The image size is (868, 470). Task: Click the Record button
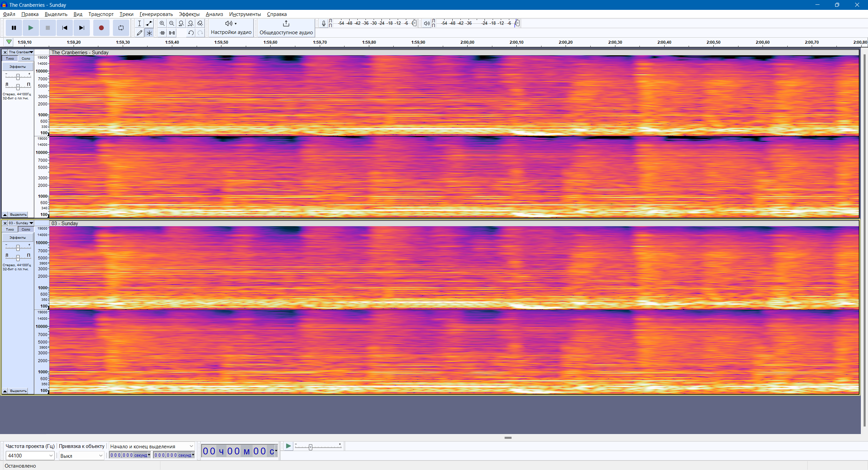101,28
